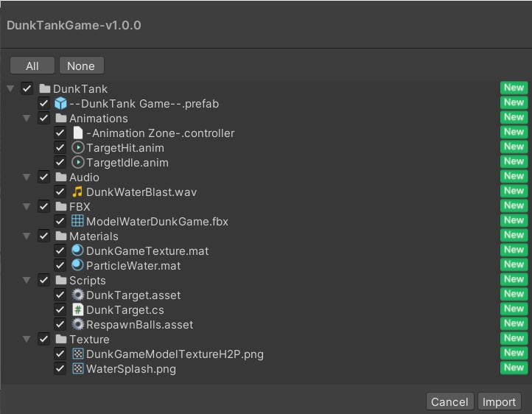Collapse the Texture folder arrow
Image resolution: width=532 pixels, height=414 pixels.
tap(27, 340)
